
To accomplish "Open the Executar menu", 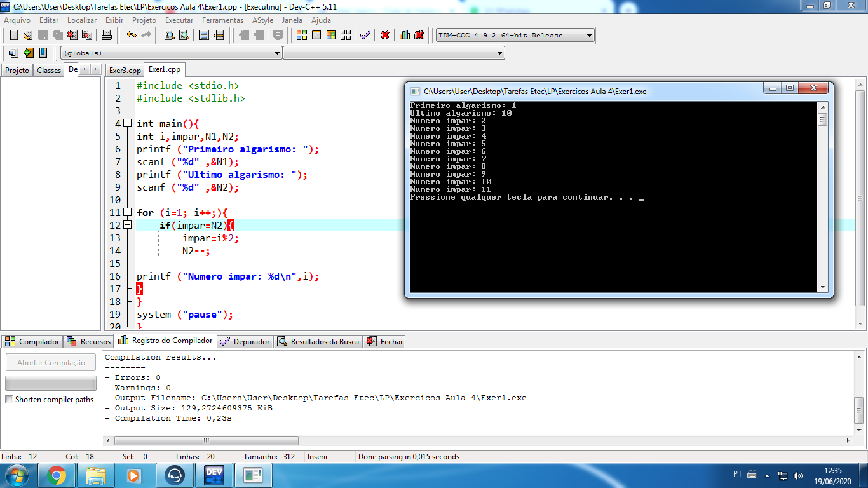I will point(179,20).
